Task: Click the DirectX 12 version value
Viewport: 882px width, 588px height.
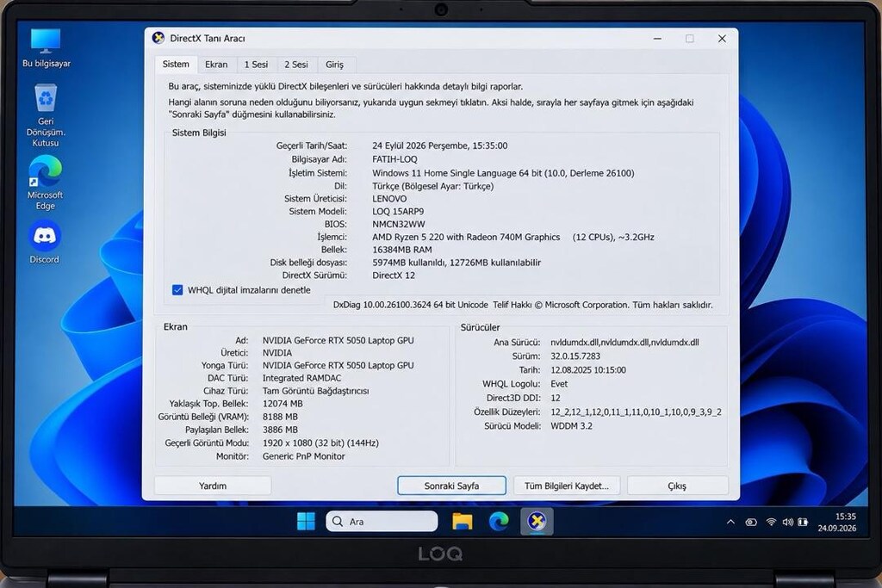Action: pyautogui.click(x=394, y=275)
